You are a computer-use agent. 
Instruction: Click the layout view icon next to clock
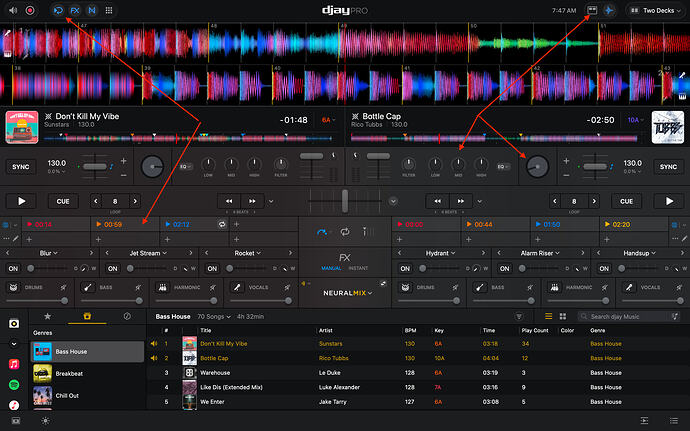coord(592,10)
